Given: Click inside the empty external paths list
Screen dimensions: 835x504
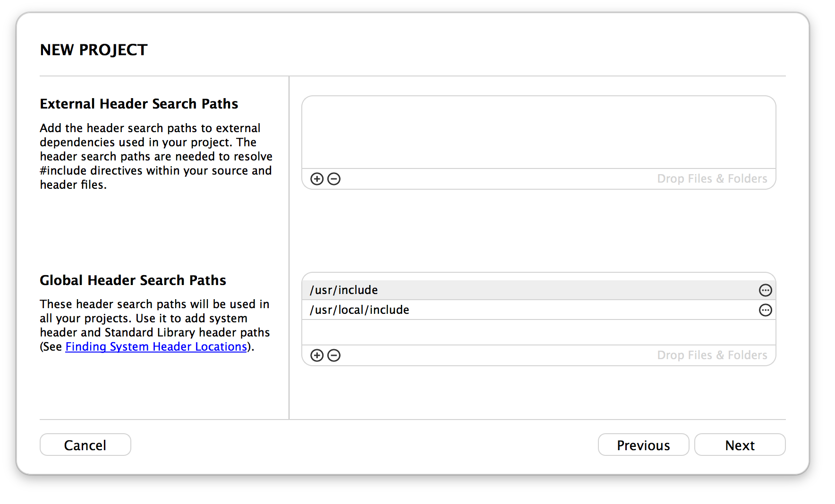Looking at the screenshot, I should (538, 133).
